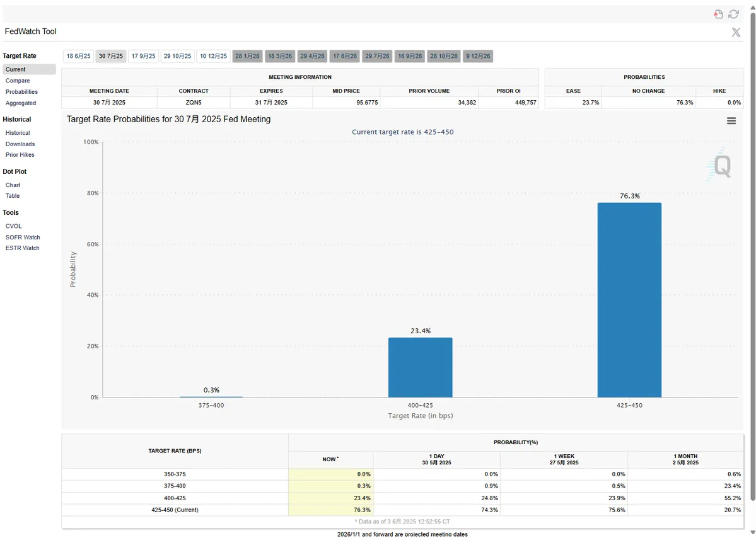Select the 29 7月26 meeting tab
Viewport: 756px width, 538px height.
(377, 56)
